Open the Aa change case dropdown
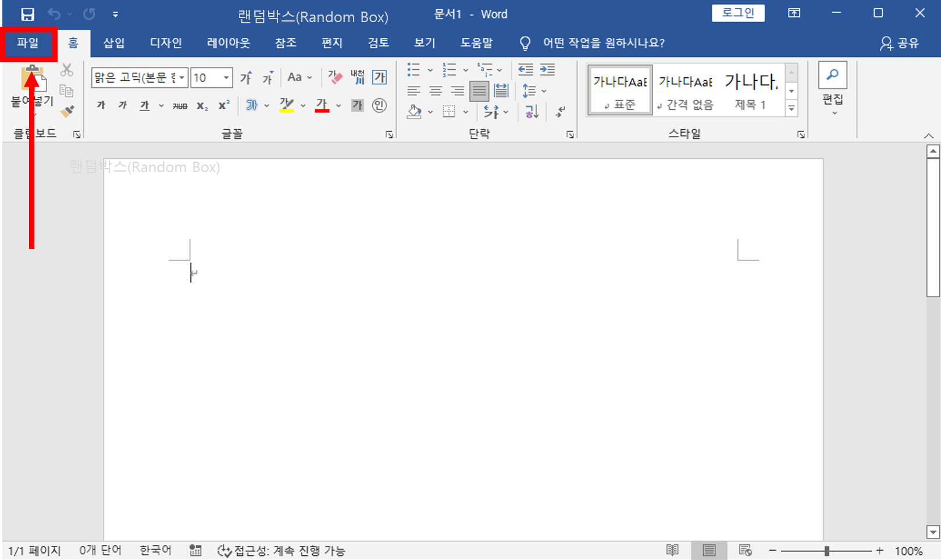This screenshot has height=560, width=941. [300, 77]
